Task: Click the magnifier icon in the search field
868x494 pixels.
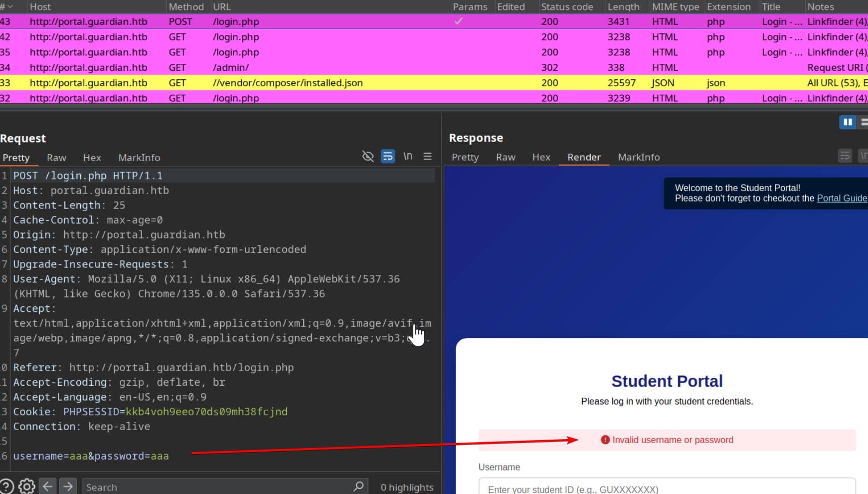Action: [x=358, y=486]
